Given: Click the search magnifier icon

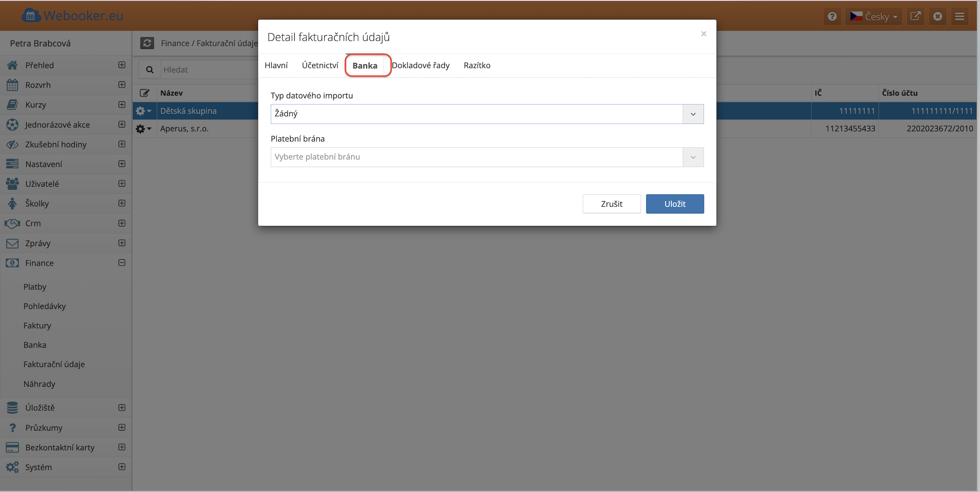Looking at the screenshot, I should pos(150,70).
